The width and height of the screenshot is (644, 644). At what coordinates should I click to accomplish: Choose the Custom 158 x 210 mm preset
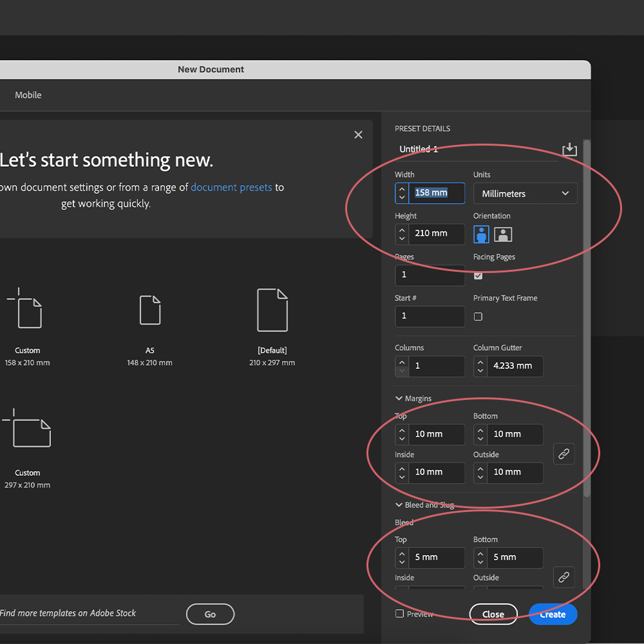pos(28,327)
